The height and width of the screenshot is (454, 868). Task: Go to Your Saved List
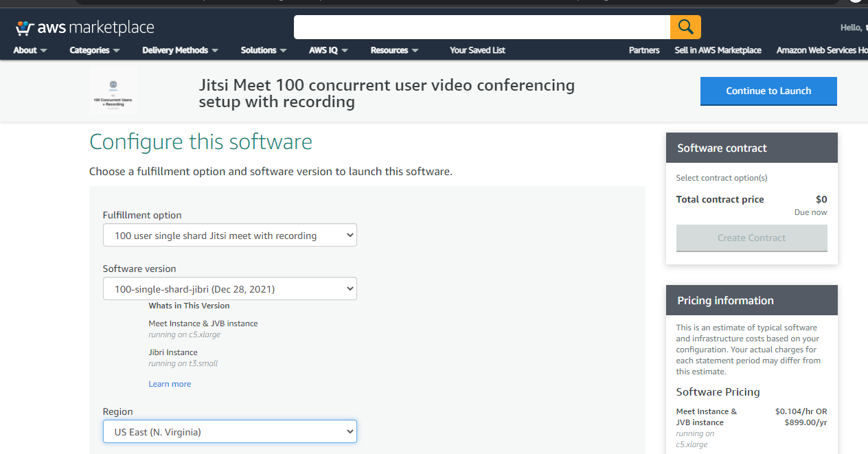pos(477,50)
